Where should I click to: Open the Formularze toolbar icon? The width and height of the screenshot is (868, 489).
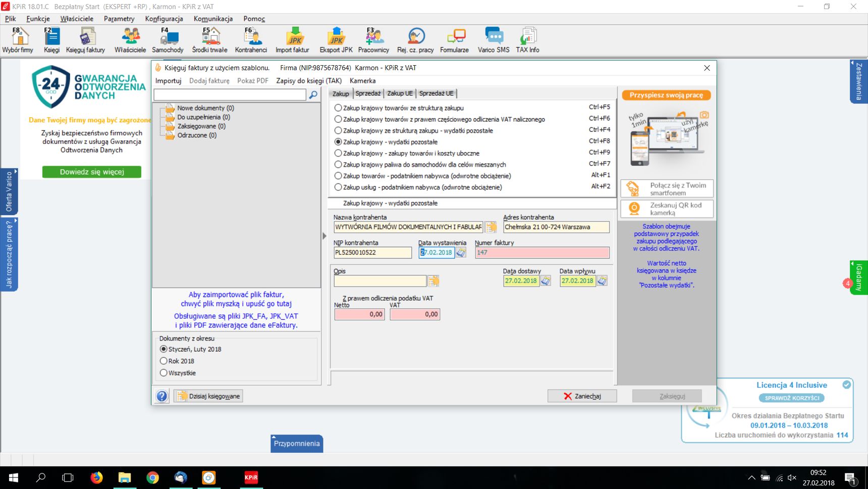[454, 40]
